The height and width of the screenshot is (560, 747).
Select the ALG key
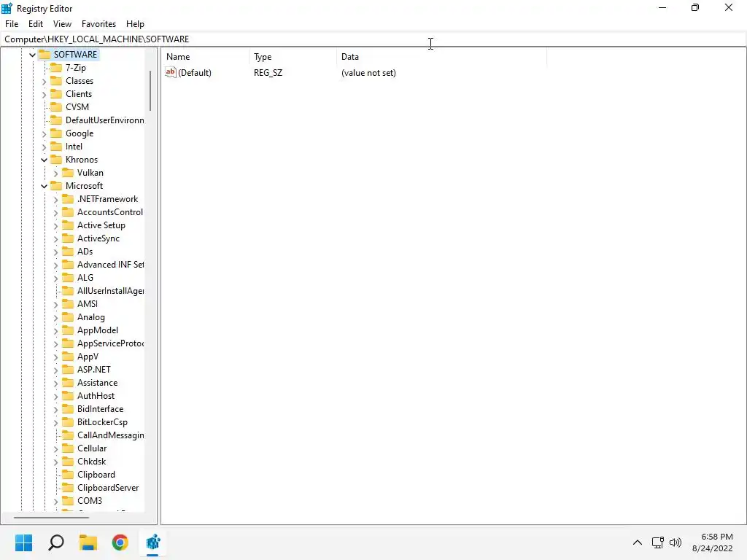click(85, 278)
